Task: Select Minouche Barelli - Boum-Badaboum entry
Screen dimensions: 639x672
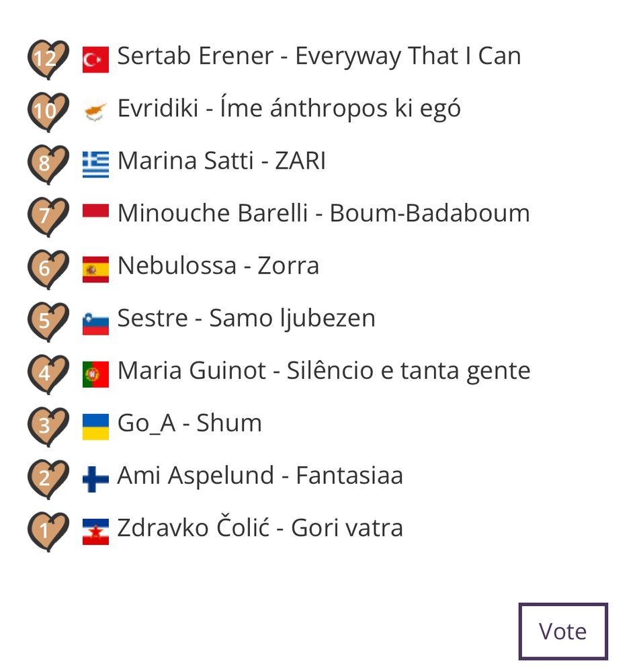Action: point(324,213)
